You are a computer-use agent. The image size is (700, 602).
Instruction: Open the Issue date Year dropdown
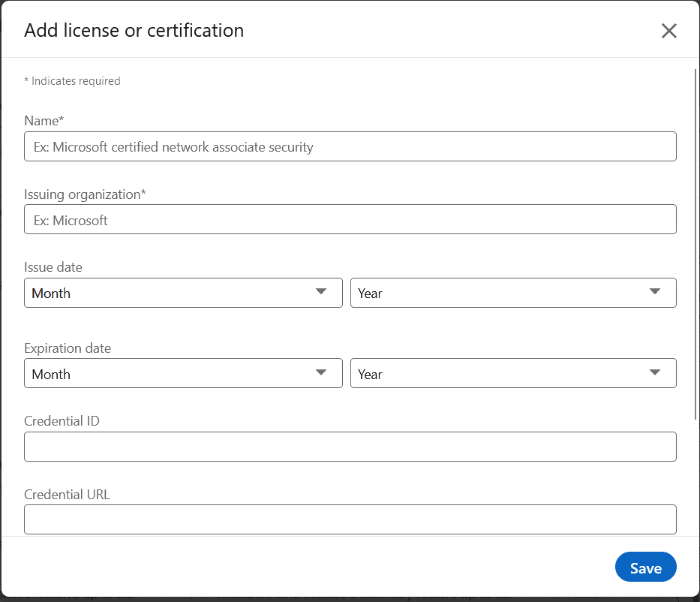coord(513,293)
